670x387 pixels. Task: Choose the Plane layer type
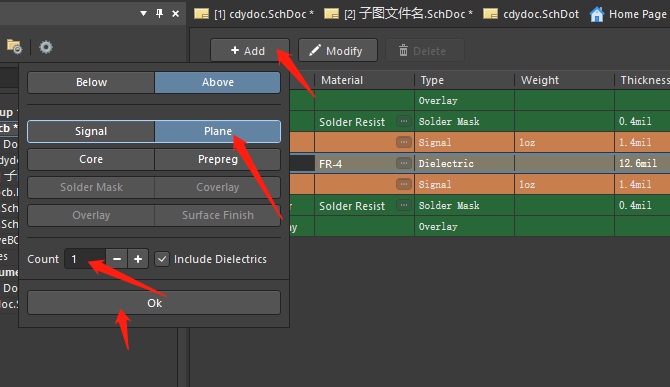pyautogui.click(x=217, y=131)
